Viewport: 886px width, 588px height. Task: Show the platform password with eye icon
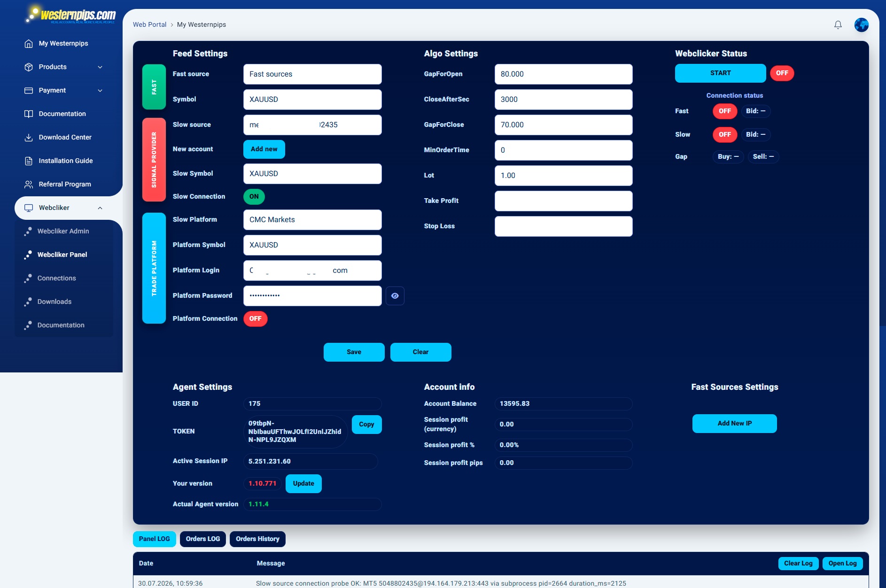pyautogui.click(x=395, y=296)
